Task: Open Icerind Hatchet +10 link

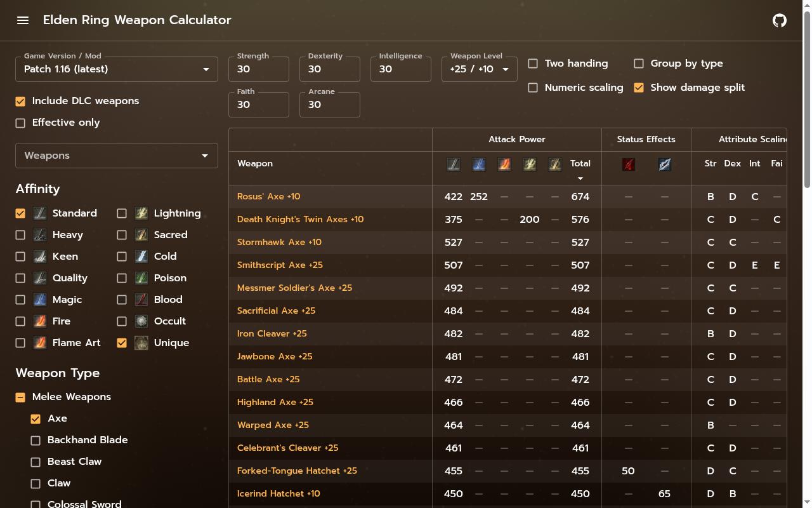Action: click(x=278, y=493)
